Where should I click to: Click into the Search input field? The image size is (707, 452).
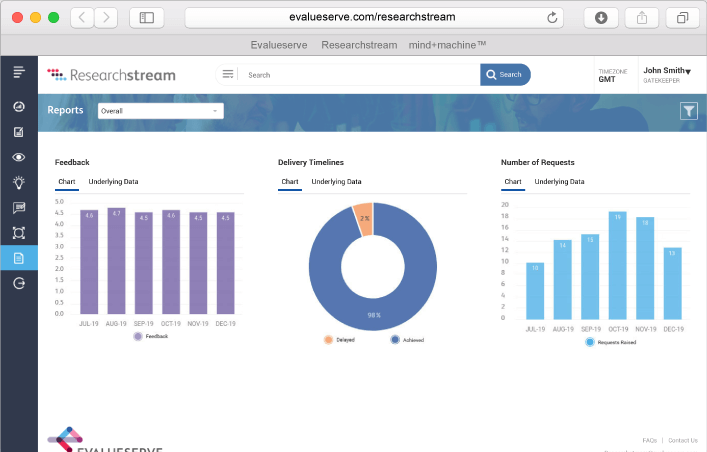pyautogui.click(x=358, y=75)
